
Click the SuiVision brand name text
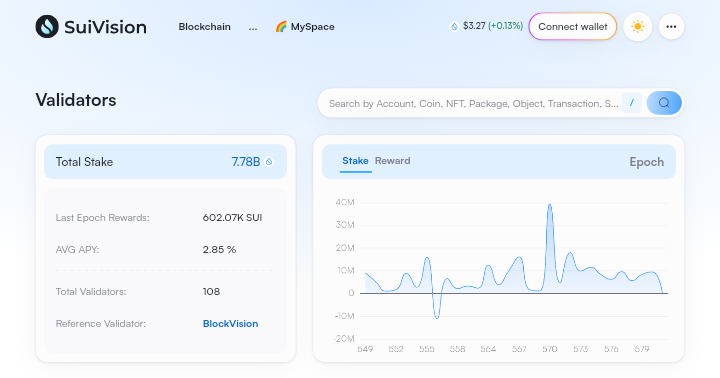[x=106, y=27]
